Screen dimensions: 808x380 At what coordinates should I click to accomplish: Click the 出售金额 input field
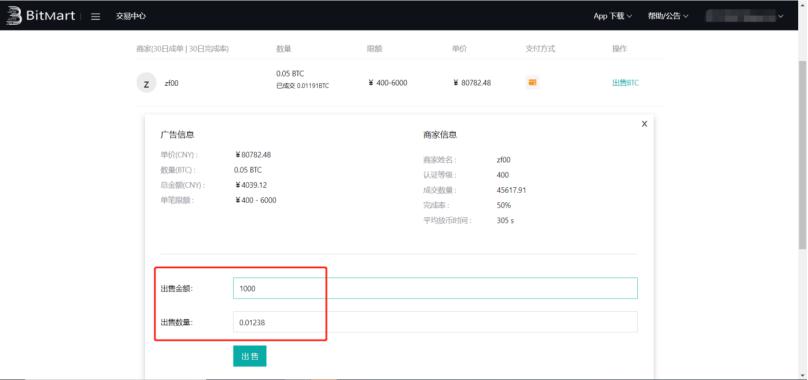[x=435, y=288]
